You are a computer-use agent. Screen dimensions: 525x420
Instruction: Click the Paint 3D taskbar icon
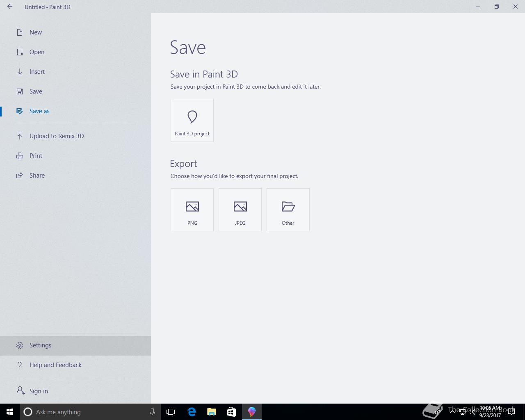252,412
